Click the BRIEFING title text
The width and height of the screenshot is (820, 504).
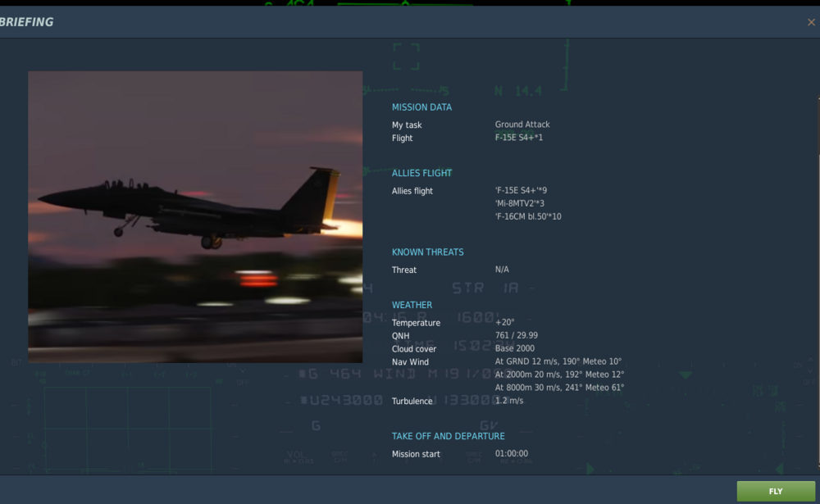(x=27, y=22)
